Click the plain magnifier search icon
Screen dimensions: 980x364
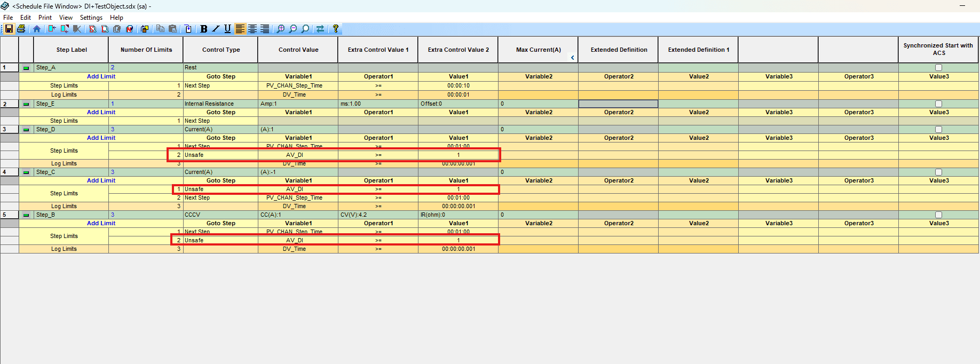coord(305,29)
